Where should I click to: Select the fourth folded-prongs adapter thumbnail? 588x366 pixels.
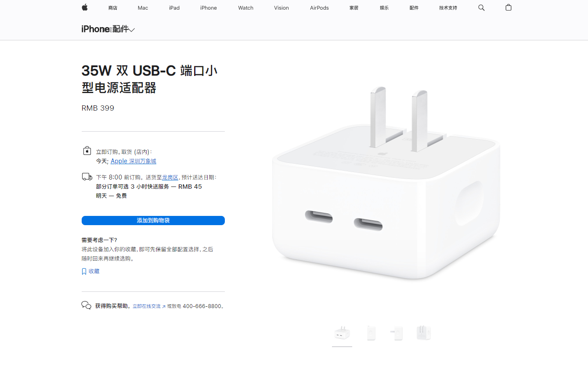[424, 333]
